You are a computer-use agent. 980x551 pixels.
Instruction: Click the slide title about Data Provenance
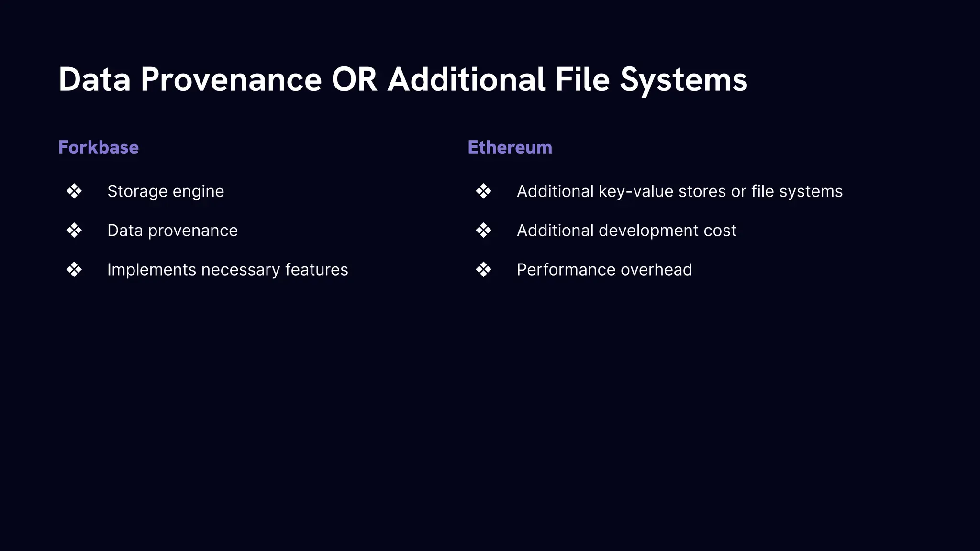pyautogui.click(x=402, y=80)
